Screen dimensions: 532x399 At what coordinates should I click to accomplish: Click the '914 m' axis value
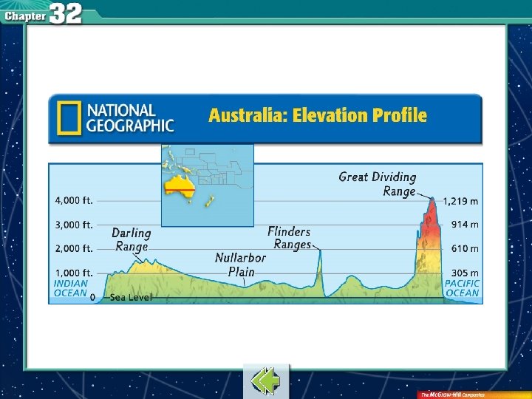tap(465, 225)
